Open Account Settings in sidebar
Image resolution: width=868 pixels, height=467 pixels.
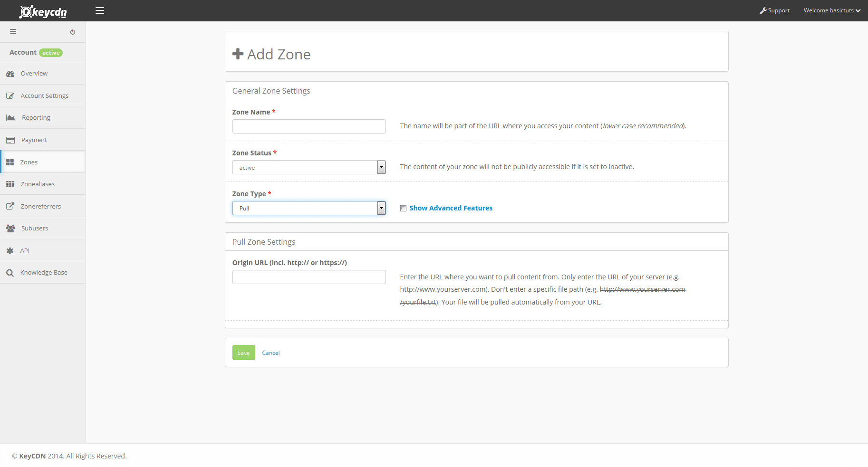click(x=44, y=96)
